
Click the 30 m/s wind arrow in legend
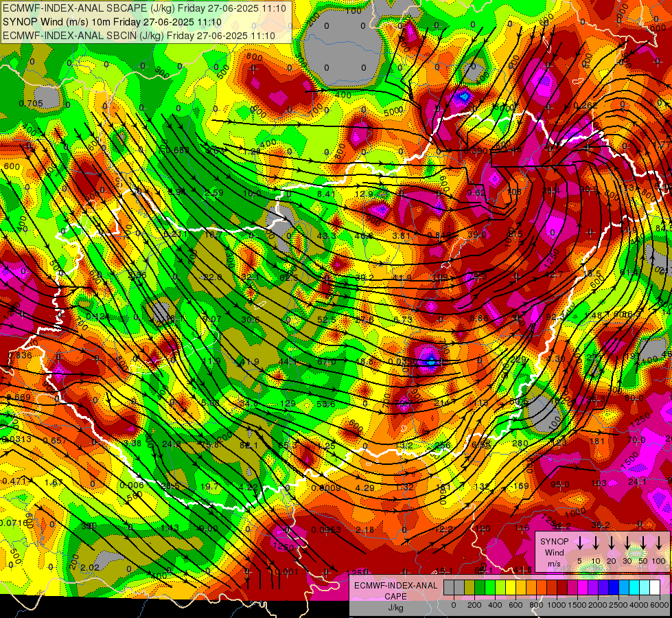[x=627, y=542]
